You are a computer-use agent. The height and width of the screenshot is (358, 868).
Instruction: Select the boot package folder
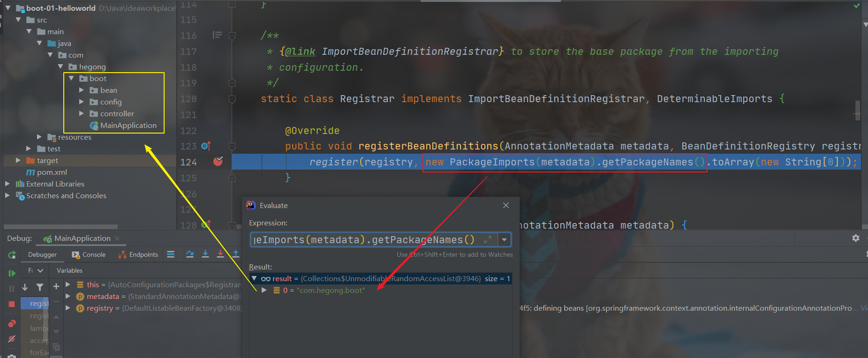[93, 78]
